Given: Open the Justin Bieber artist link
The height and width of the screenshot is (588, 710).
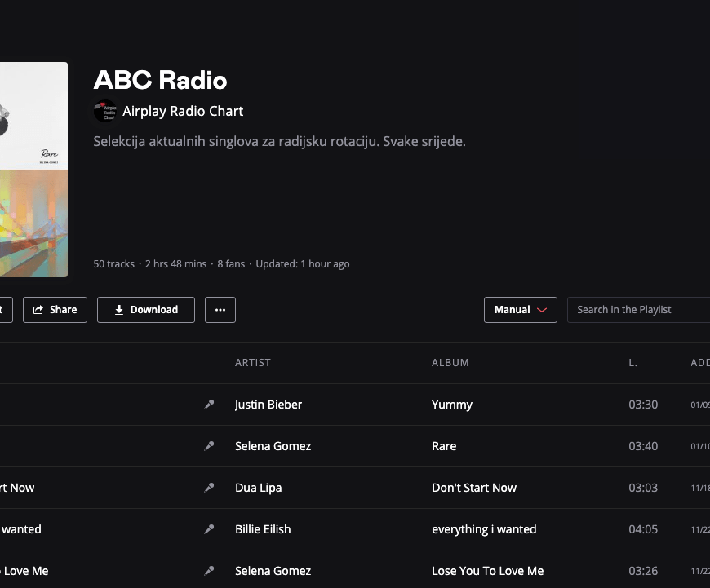Looking at the screenshot, I should [268, 405].
